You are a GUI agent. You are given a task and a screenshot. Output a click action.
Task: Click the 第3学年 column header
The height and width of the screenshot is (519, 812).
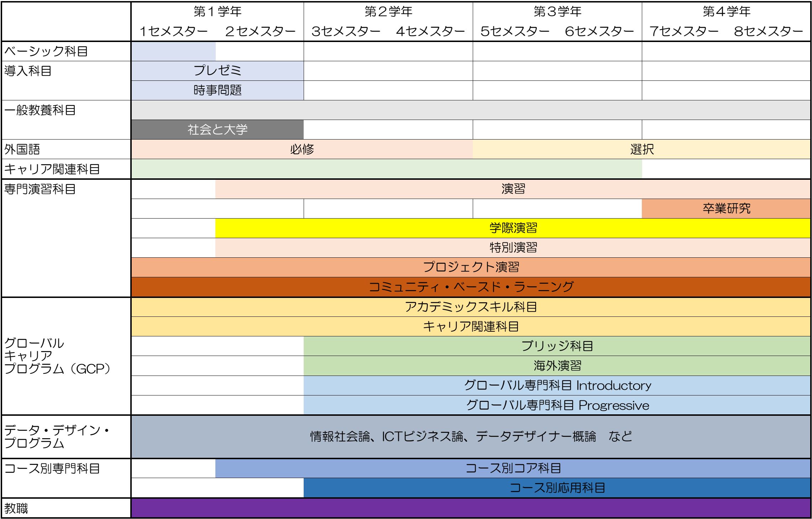coord(557,12)
